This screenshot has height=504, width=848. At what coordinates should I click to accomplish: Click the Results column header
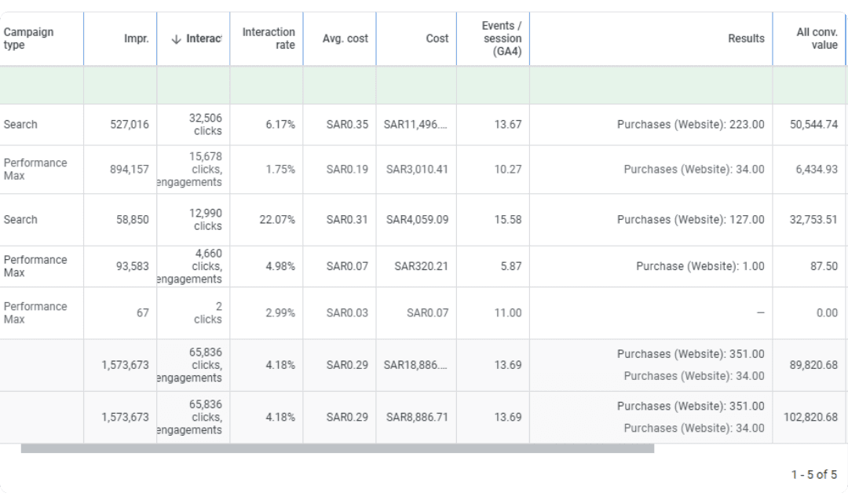pos(747,38)
